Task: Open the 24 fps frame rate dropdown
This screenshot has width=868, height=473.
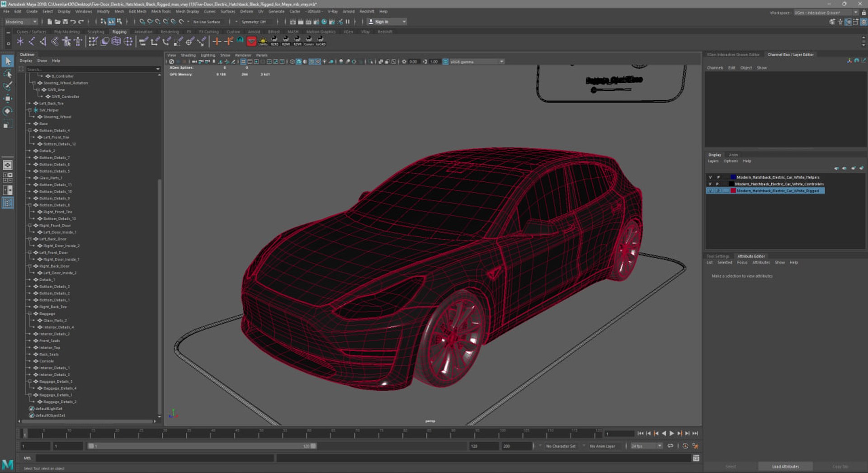Action: 646,446
